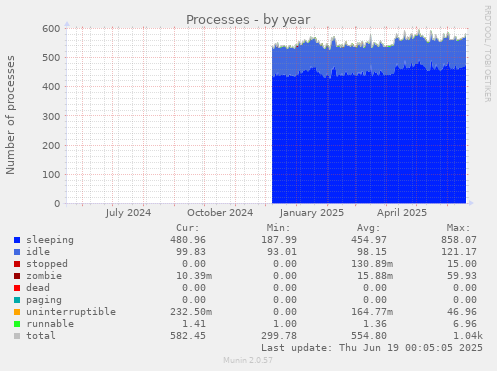The image size is (497, 371).
Task: Click the 'April 2025' x-axis label
Action: 402,213
